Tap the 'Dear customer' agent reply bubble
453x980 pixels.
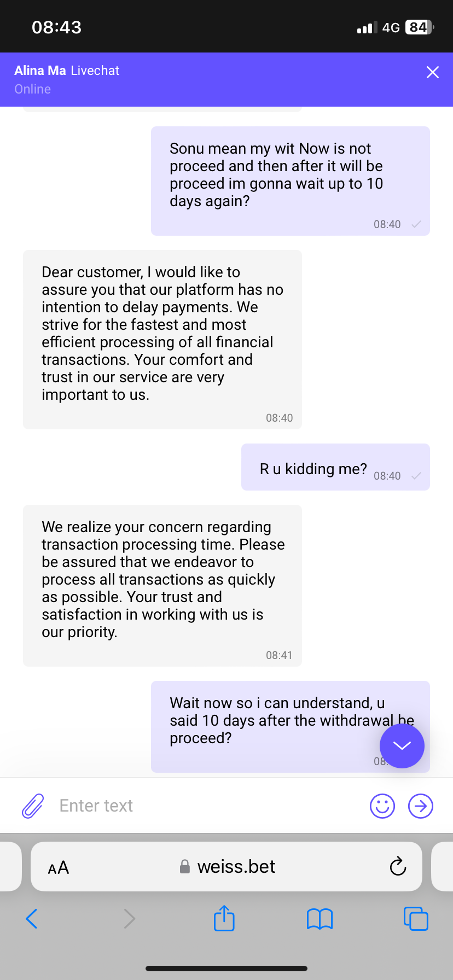click(162, 334)
